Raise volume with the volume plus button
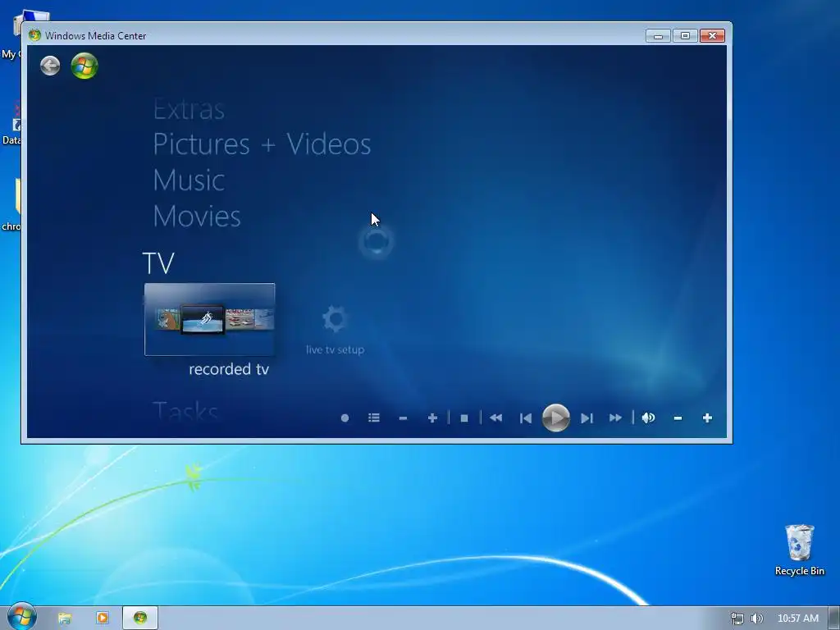Screen dimensions: 840x630 click(x=707, y=418)
